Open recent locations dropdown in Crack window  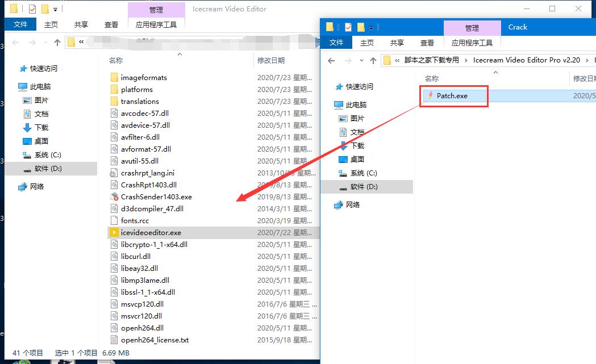click(361, 60)
